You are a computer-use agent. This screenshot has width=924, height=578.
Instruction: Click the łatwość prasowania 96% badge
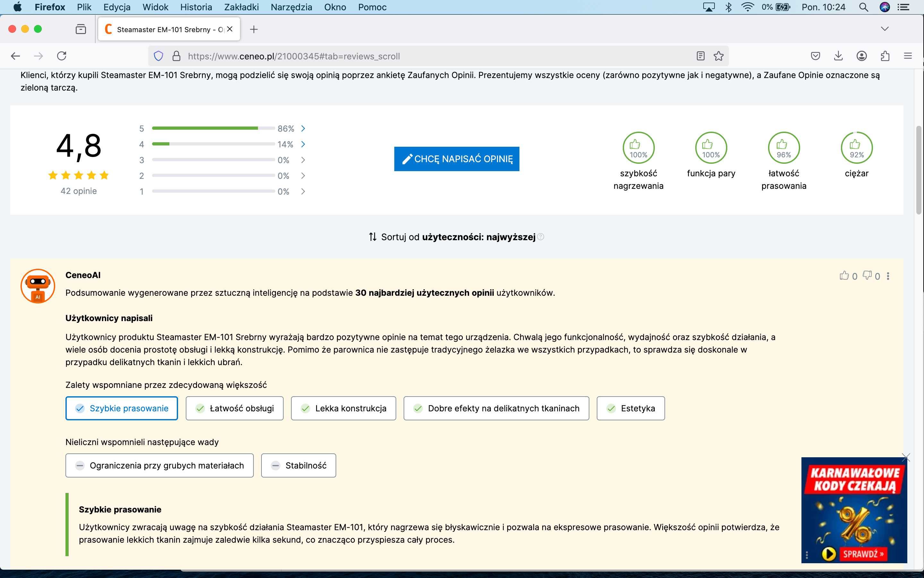tap(784, 148)
